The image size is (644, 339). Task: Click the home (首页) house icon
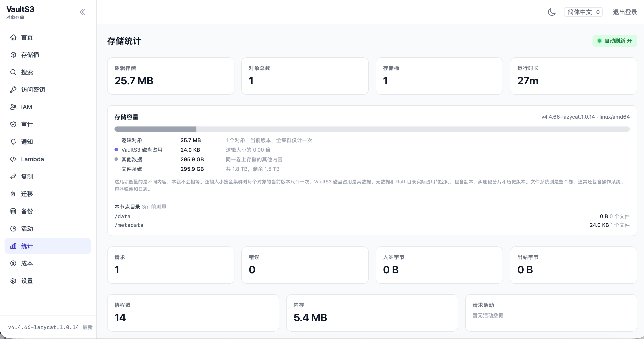(x=13, y=38)
